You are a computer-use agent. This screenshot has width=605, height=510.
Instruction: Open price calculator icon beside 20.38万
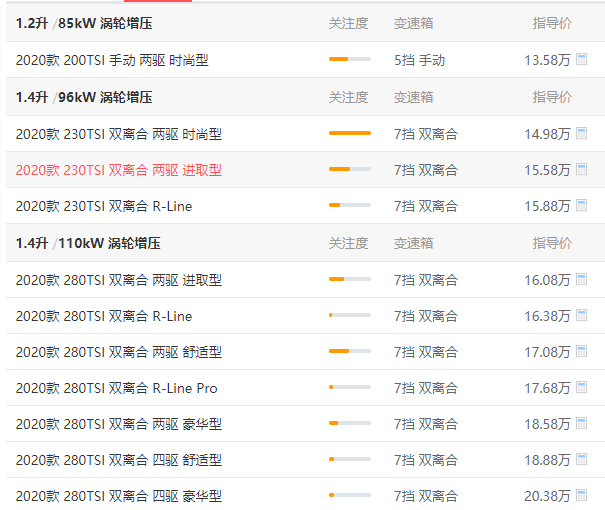click(581, 495)
